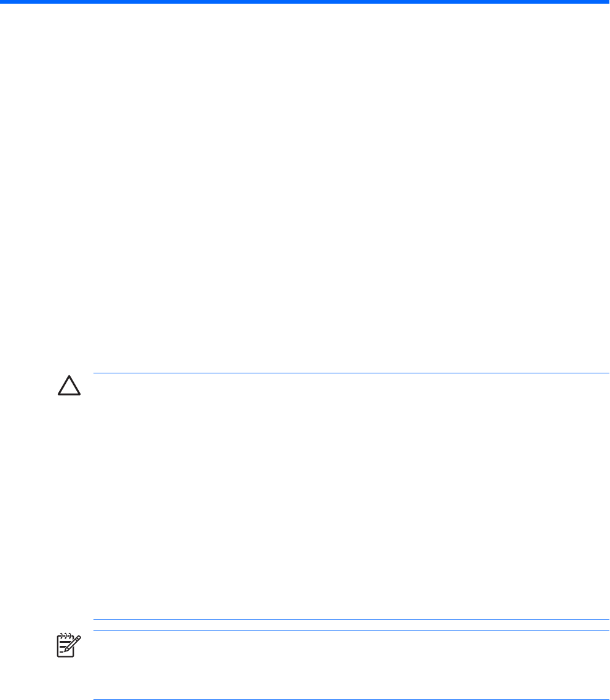
Task: Click the caution triangle icon
Action: pos(69,386)
